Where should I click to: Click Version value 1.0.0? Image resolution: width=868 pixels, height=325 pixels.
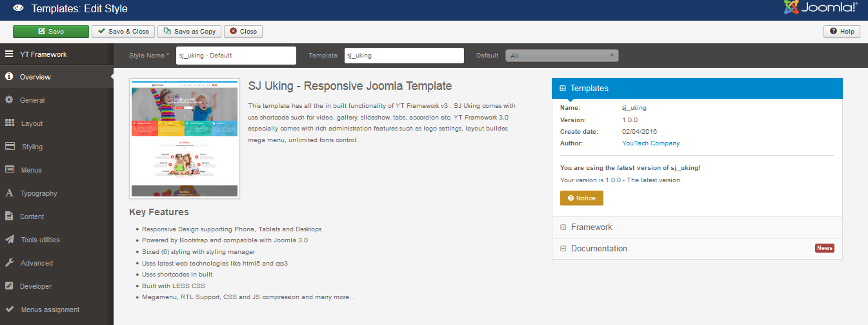pyautogui.click(x=630, y=120)
